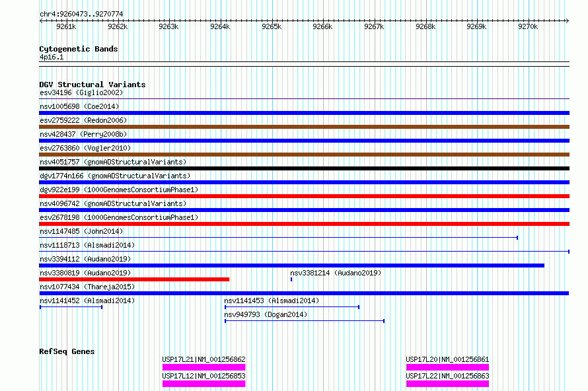588x391 pixels.
Task: Click the black bar of nsv4051757
Action: (304, 168)
